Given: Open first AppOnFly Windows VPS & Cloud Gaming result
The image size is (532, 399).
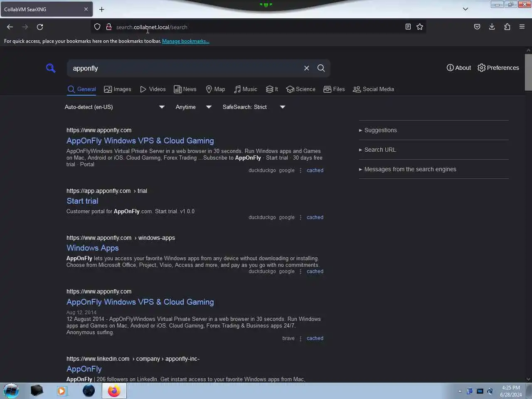Looking at the screenshot, I should point(140,141).
